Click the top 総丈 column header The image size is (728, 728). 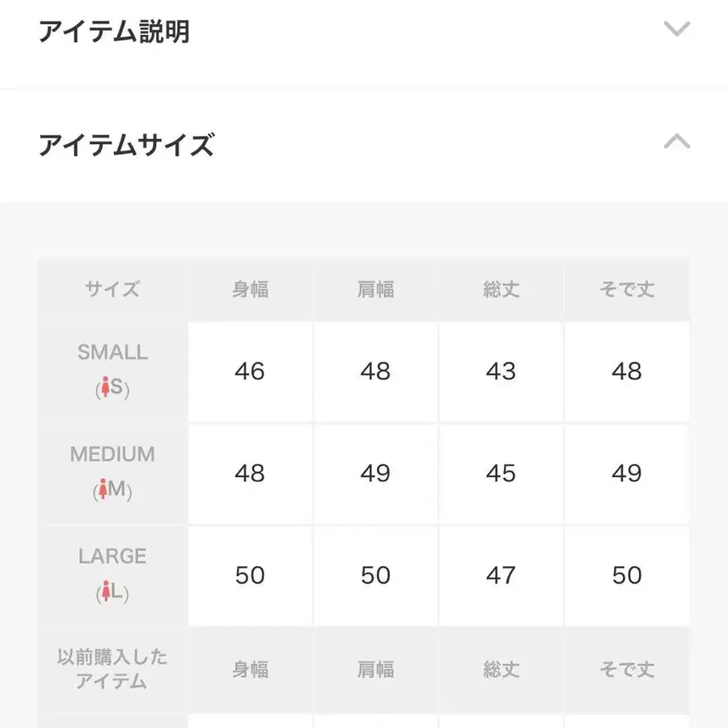tap(501, 290)
